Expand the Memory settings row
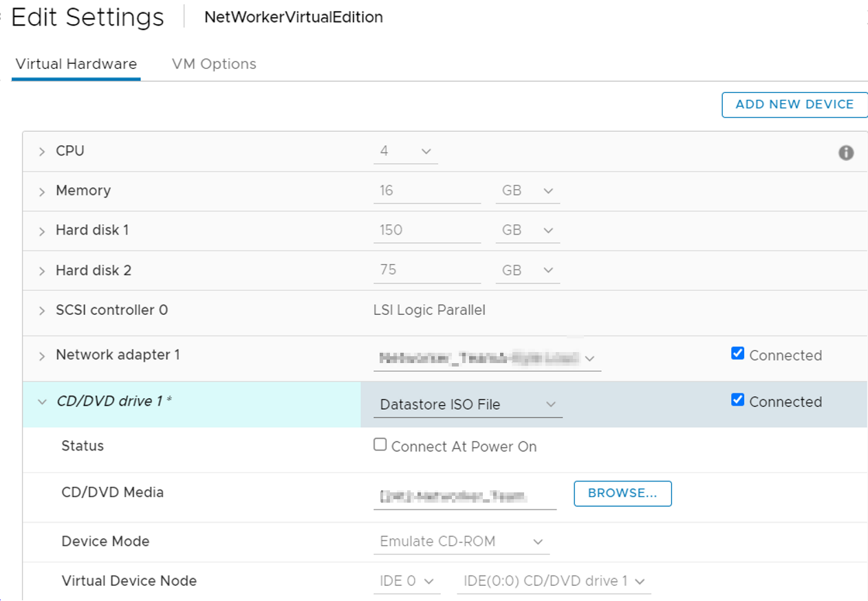This screenshot has width=868, height=601. click(41, 190)
